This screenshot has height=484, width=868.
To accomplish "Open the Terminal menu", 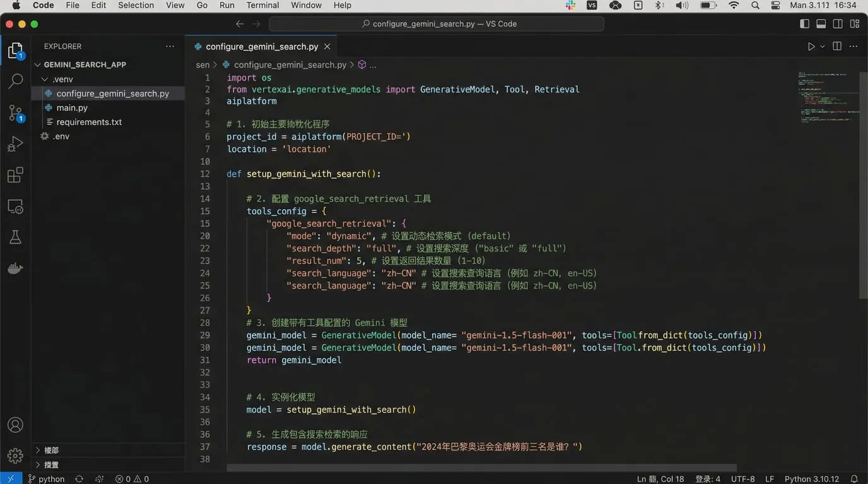I will 262,5.
